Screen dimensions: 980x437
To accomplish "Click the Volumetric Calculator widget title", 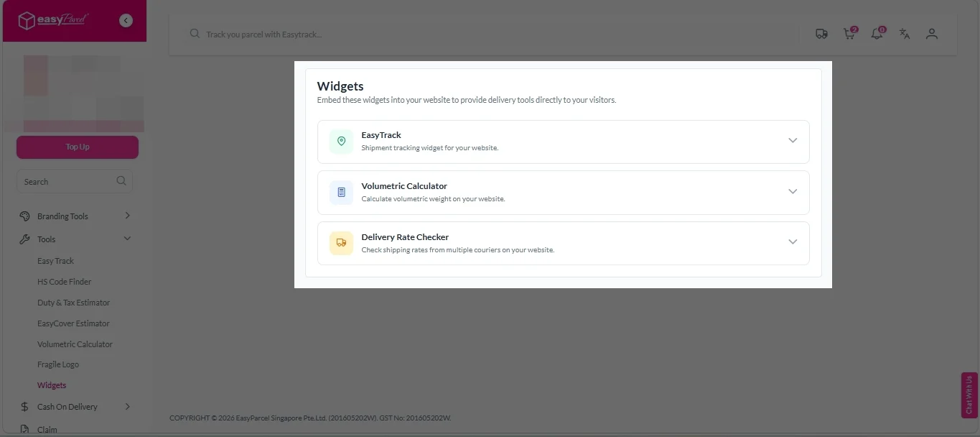I will point(404,186).
